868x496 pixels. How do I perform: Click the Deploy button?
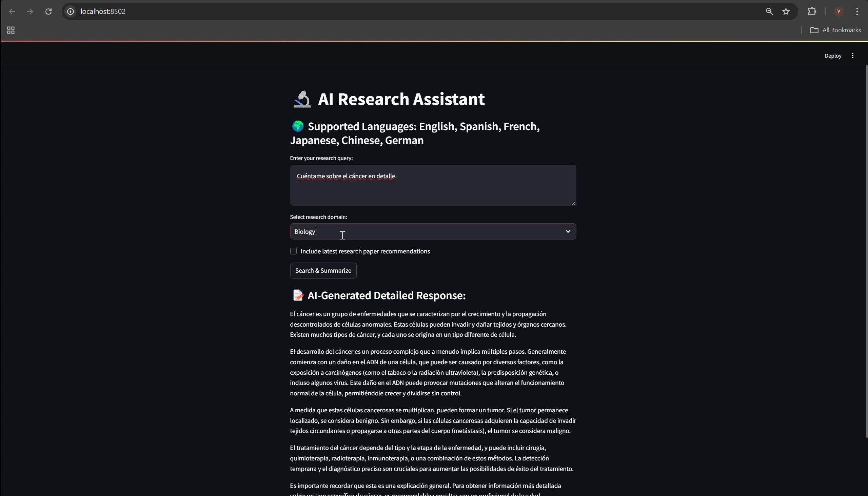coord(832,56)
